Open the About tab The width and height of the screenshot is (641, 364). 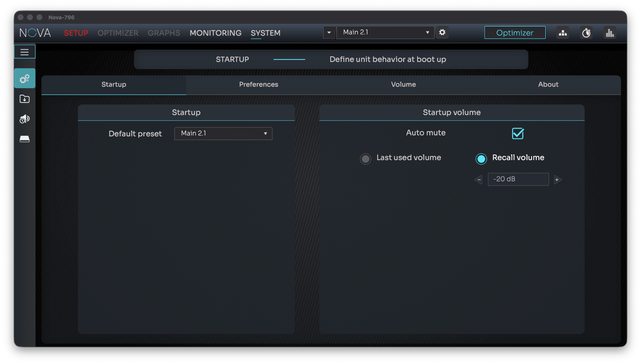pyautogui.click(x=548, y=84)
